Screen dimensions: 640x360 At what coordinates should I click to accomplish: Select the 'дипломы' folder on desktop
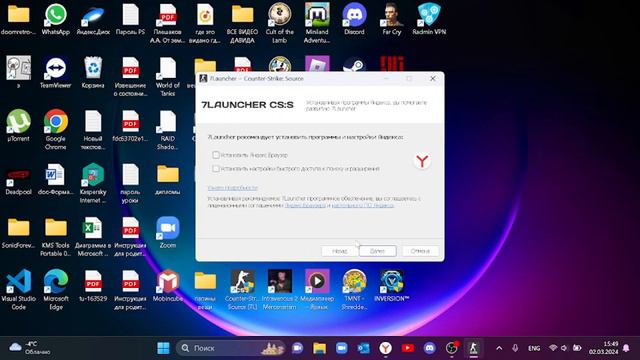pyautogui.click(x=168, y=180)
